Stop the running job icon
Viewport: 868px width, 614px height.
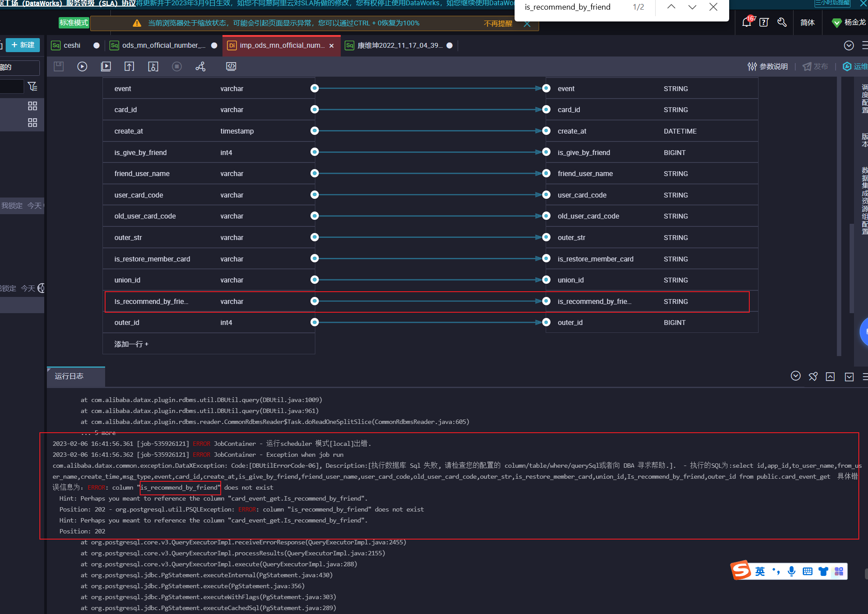tap(177, 67)
